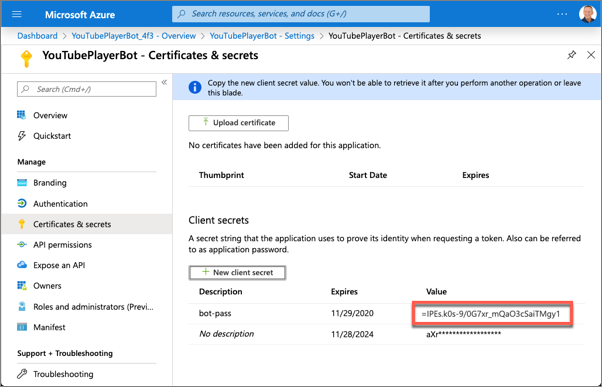Open Quickstart in the sidebar
602x387 pixels.
click(52, 136)
